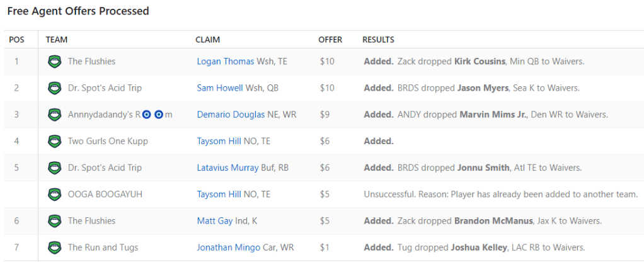
Task: Click the team logo beside Sam Howell claim
Action: tap(54, 88)
